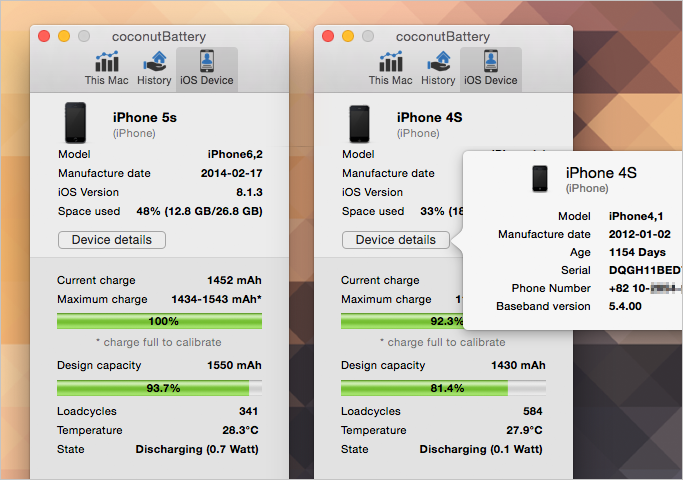The image size is (683, 480).
Task: Click the 92.3% charge bar for iPhone 4S
Action: click(x=402, y=321)
